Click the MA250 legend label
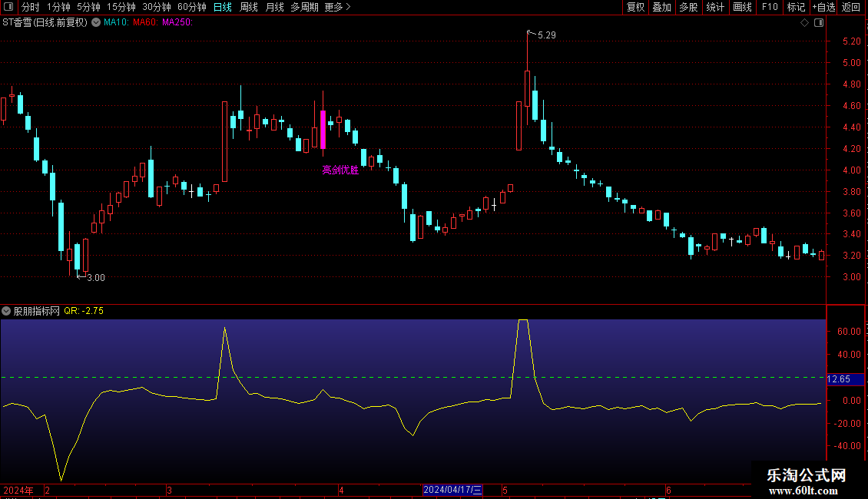The image size is (868, 499). (177, 23)
